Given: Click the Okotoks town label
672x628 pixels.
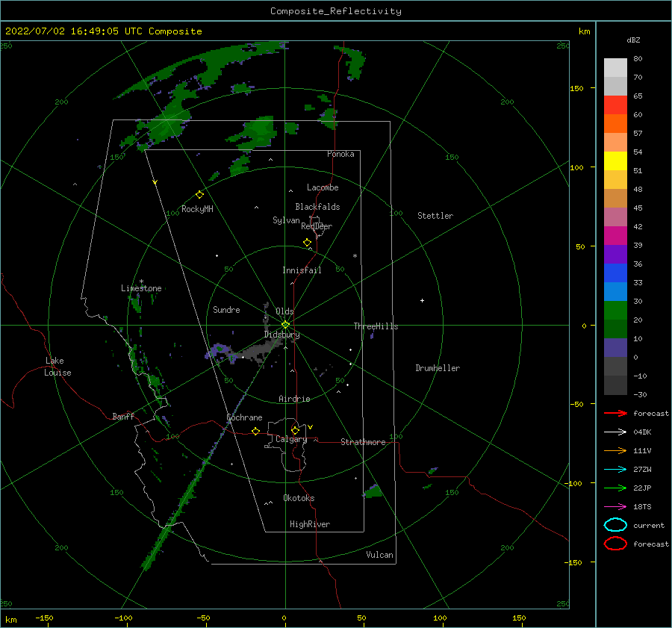Looking at the screenshot, I should (x=299, y=498).
